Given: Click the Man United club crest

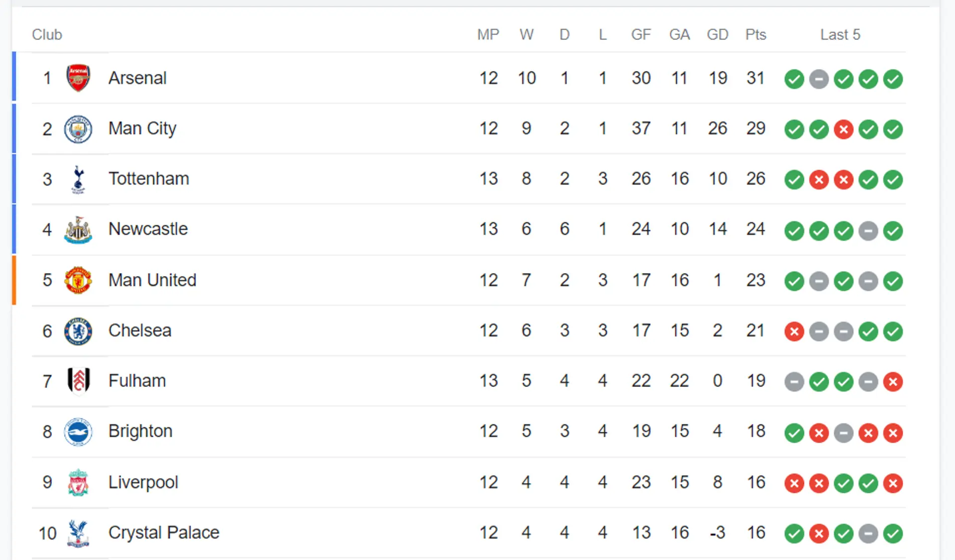Looking at the screenshot, I should point(78,280).
